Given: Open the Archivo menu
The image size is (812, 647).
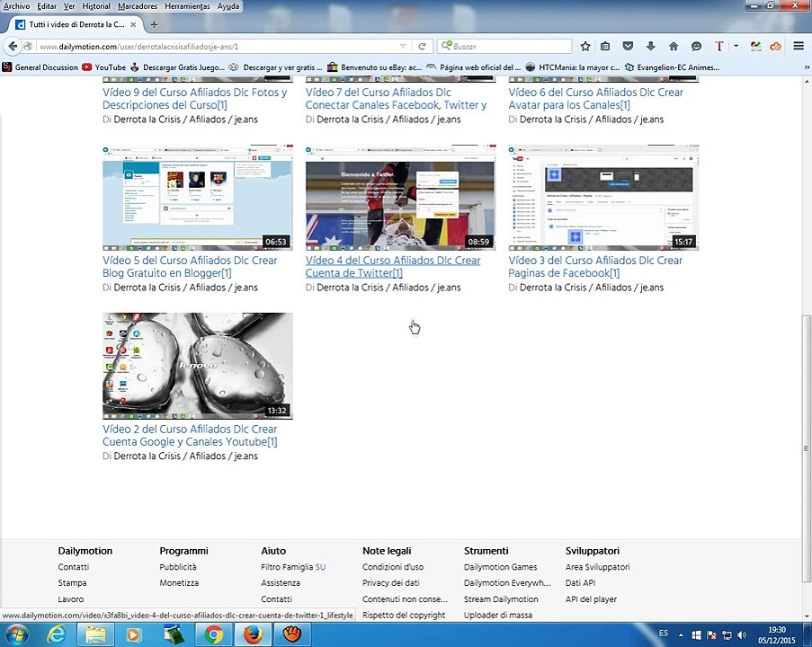Looking at the screenshot, I should tap(16, 6).
